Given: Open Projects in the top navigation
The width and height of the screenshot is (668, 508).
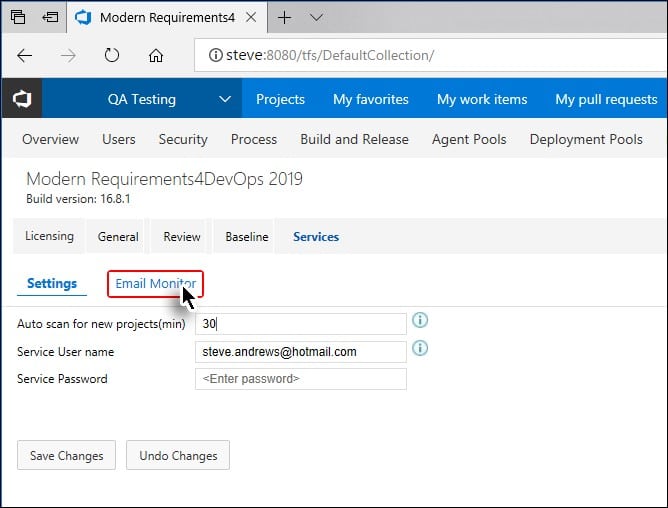Looking at the screenshot, I should click(x=280, y=99).
